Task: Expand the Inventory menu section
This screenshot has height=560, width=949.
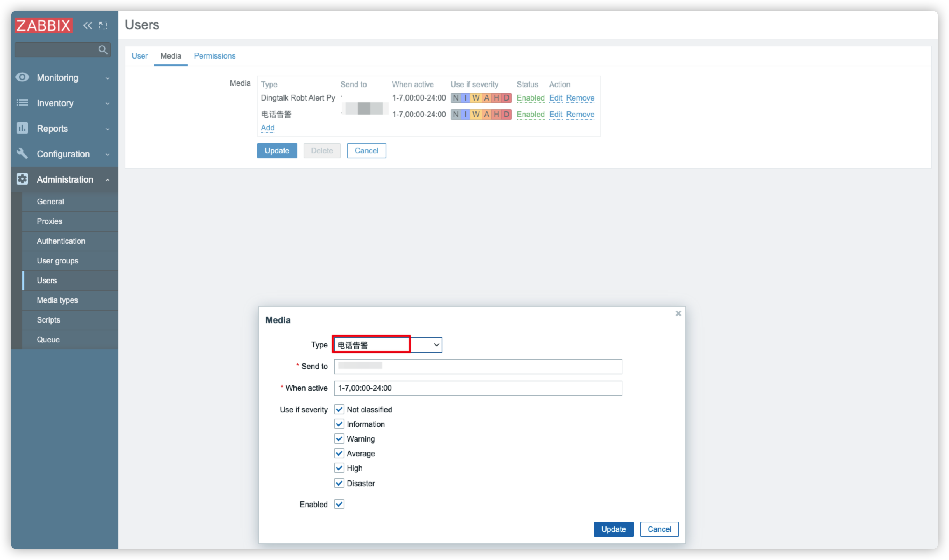Action: (108, 103)
